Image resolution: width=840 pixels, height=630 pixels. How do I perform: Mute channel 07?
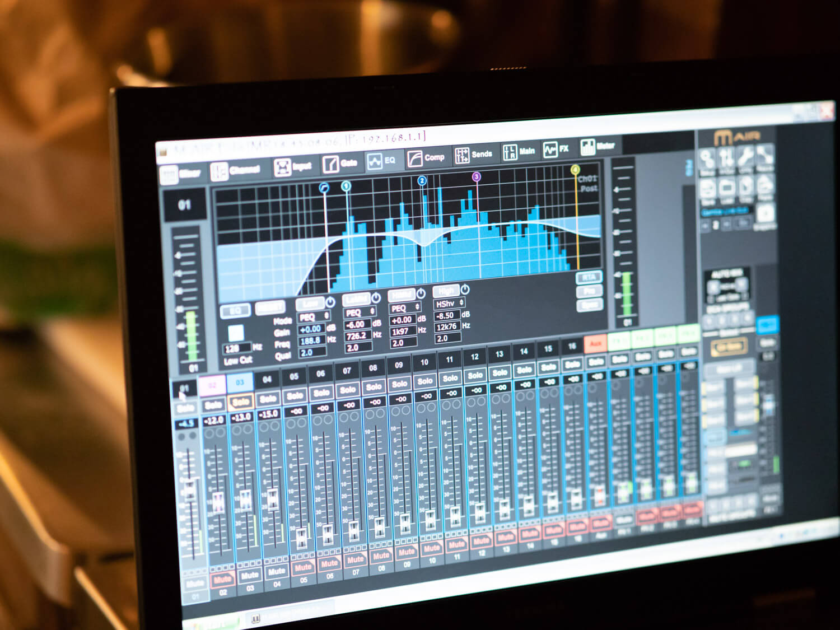click(x=355, y=559)
